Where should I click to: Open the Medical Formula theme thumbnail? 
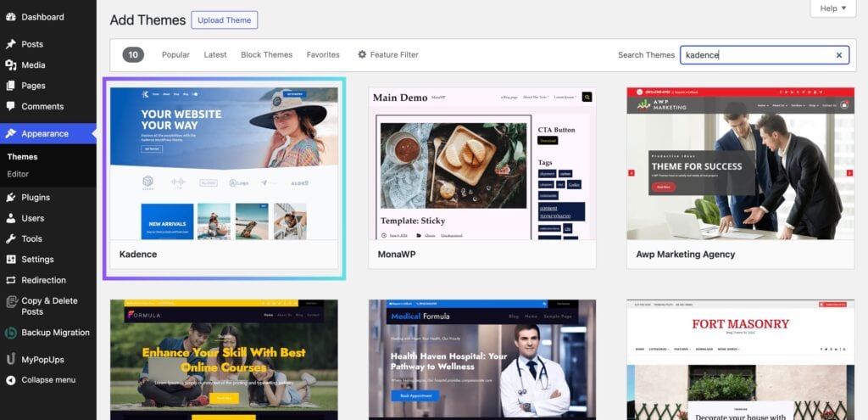click(x=482, y=360)
